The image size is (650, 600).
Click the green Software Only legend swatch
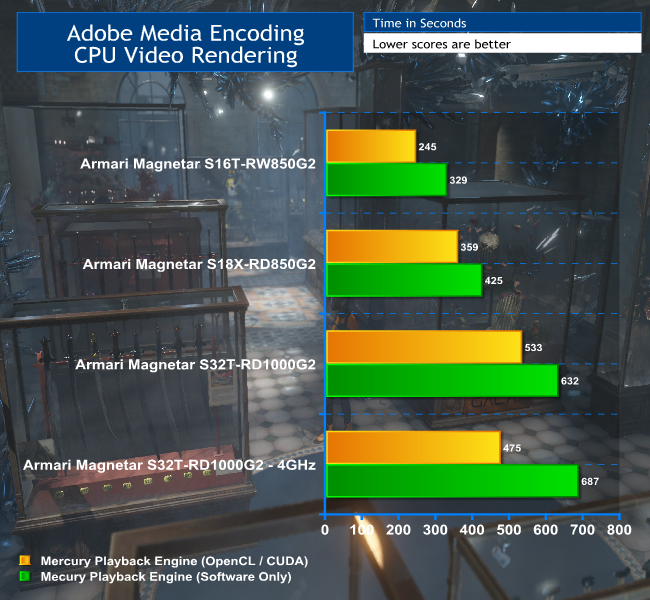click(x=25, y=576)
